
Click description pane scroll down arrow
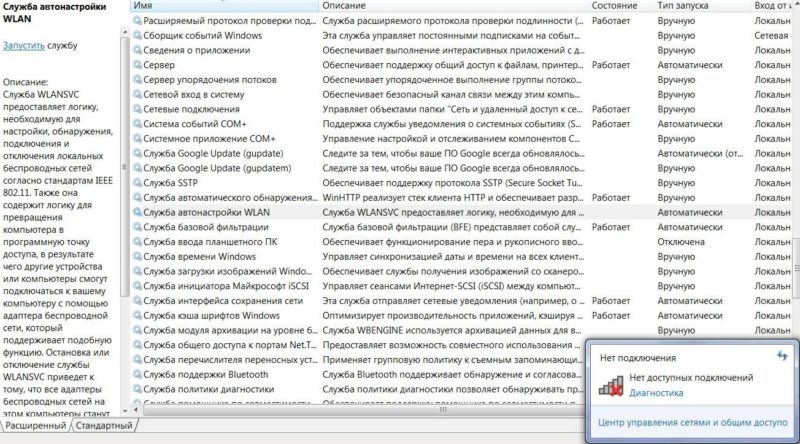point(125,411)
